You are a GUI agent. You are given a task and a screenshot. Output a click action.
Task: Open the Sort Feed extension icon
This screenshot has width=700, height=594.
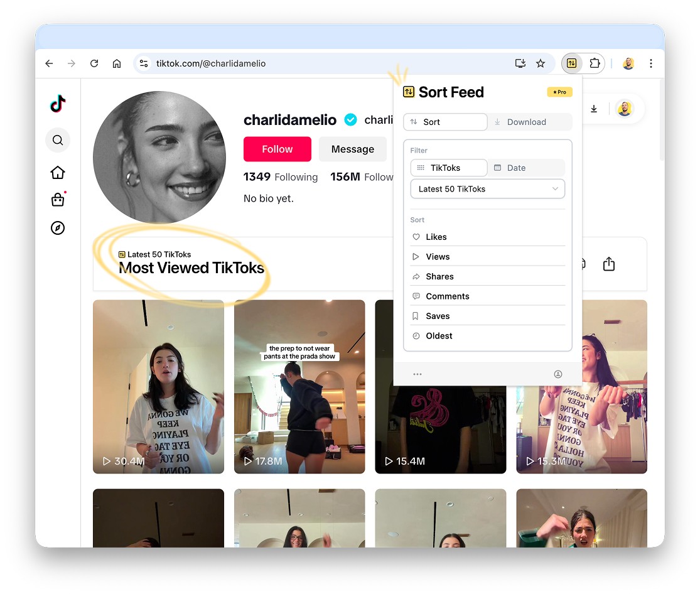[572, 63]
